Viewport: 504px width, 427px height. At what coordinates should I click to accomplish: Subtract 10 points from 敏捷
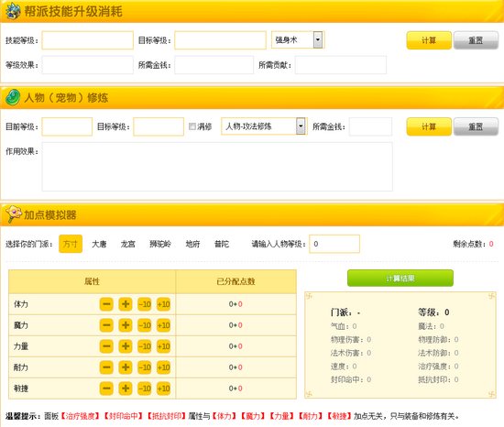[145, 389]
